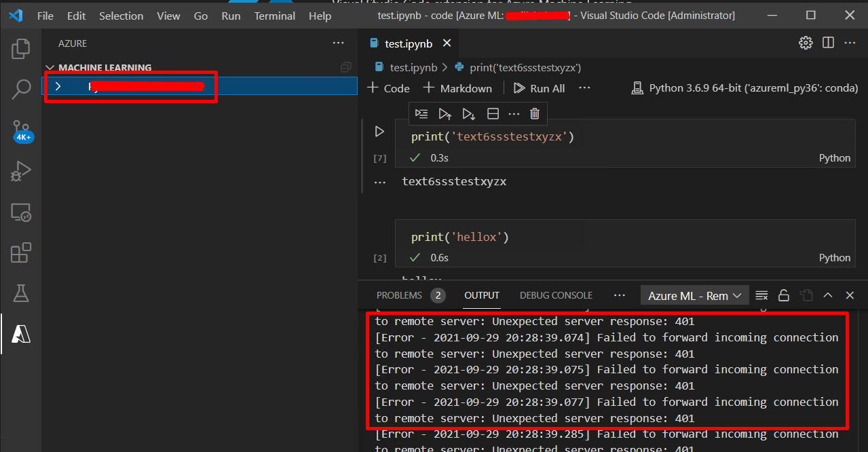The image size is (868, 452).
Task: Delete cell using the trash icon
Action: [535, 113]
